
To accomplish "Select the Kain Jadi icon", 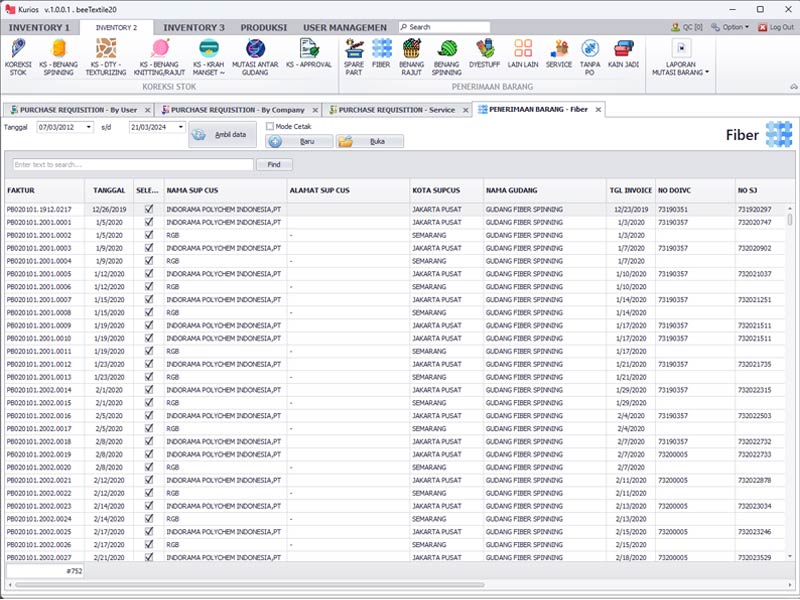I will tap(623, 52).
